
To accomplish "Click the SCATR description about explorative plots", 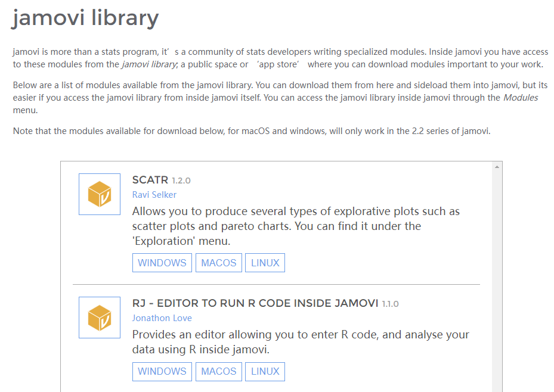I will click(296, 226).
